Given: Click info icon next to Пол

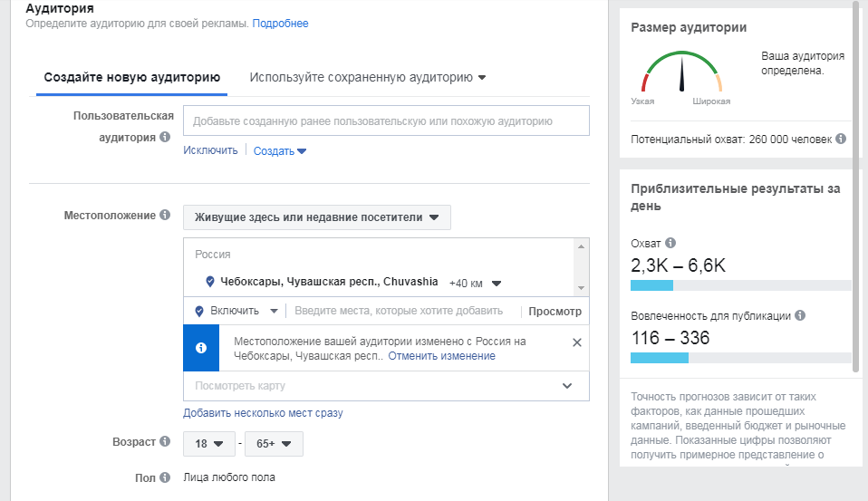Looking at the screenshot, I should 165,477.
